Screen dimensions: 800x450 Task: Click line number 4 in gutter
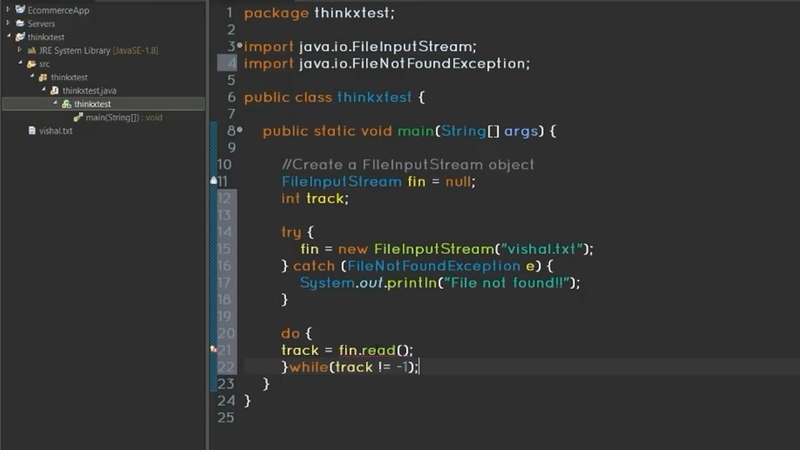(232, 63)
